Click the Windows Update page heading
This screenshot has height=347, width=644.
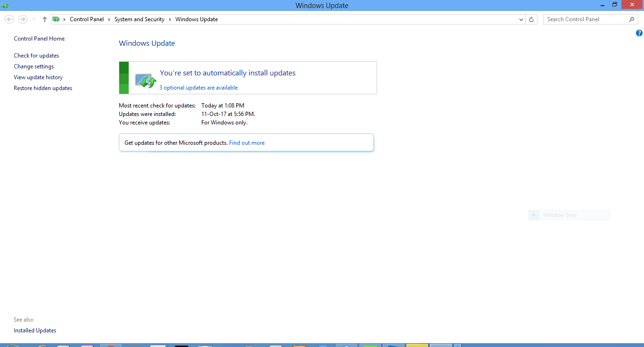point(147,43)
